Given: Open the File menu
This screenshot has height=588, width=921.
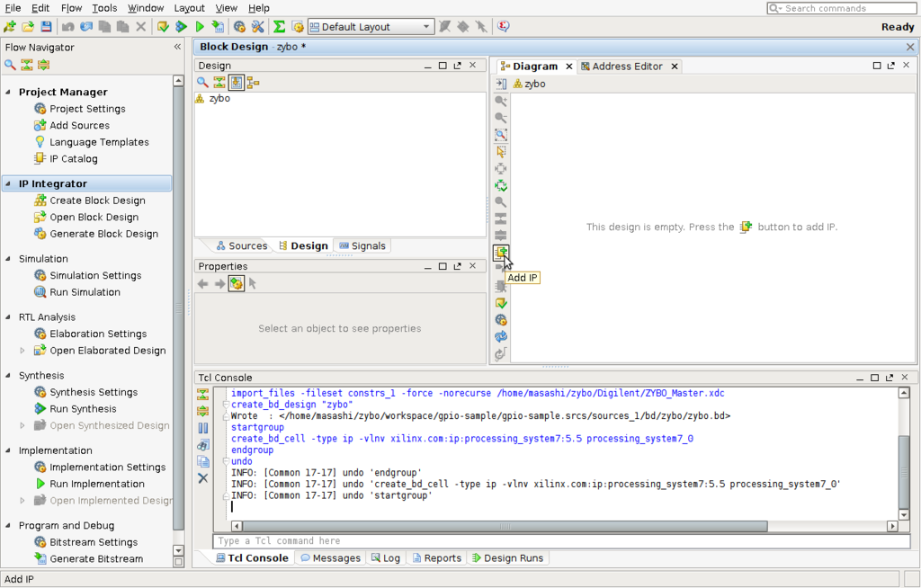Looking at the screenshot, I should (13, 7).
